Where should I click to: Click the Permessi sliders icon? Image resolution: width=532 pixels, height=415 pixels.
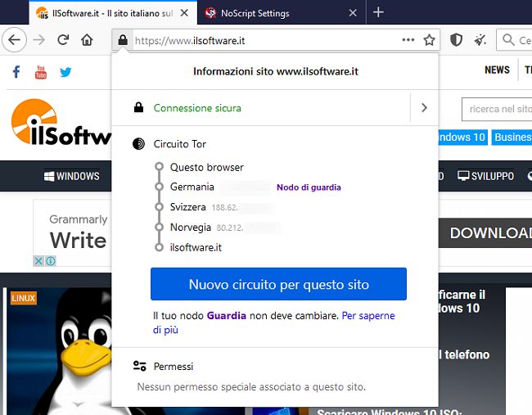[x=139, y=366]
